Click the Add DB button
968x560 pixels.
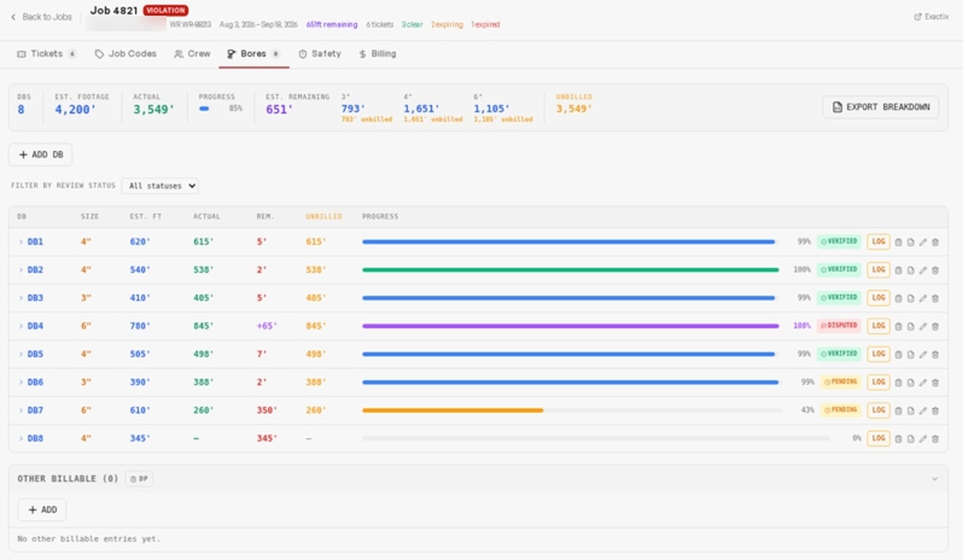point(40,154)
